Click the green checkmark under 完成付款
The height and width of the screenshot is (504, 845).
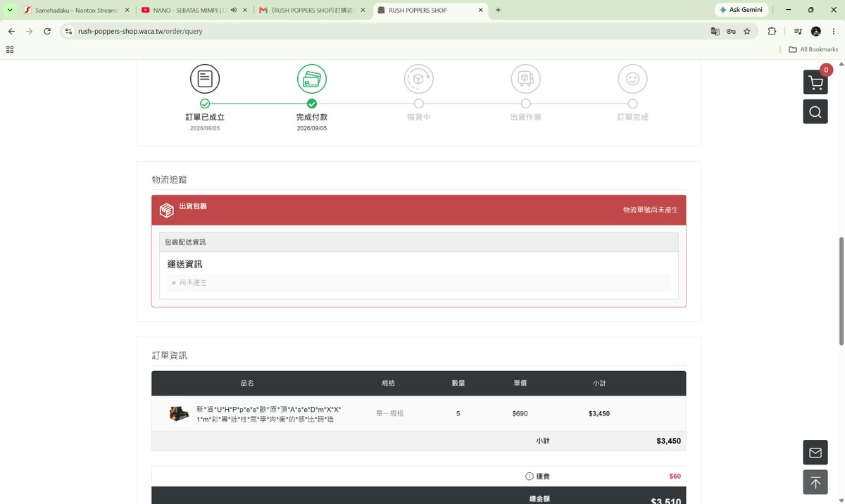pyautogui.click(x=312, y=103)
